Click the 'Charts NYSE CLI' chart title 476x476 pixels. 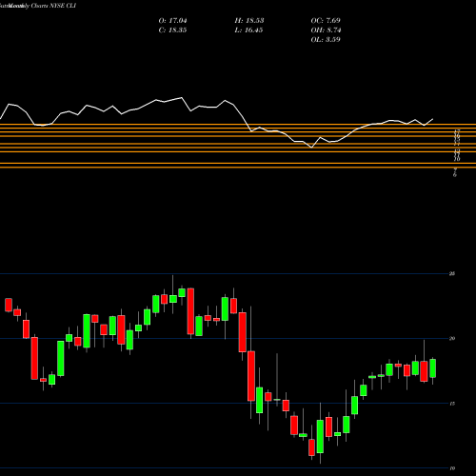(53, 6)
